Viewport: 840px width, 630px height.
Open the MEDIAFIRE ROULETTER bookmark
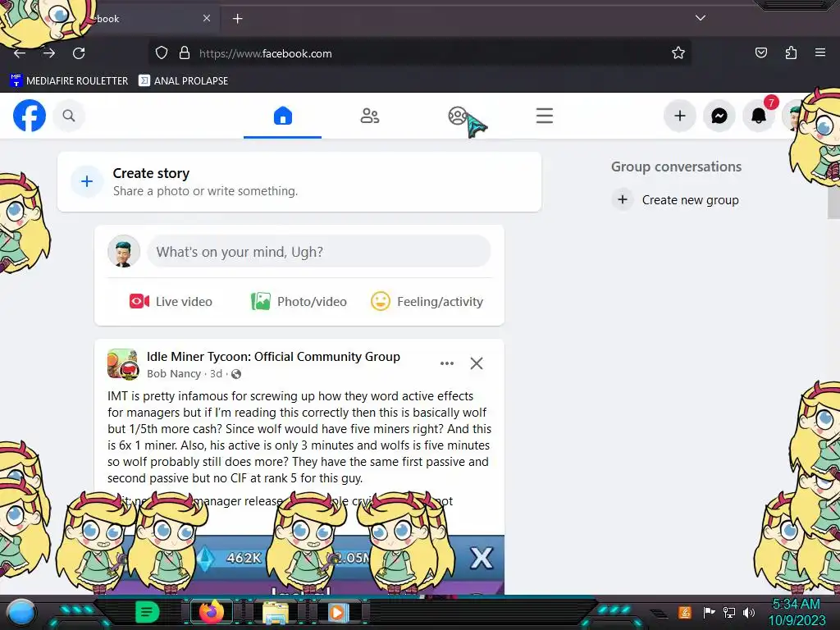(69, 81)
